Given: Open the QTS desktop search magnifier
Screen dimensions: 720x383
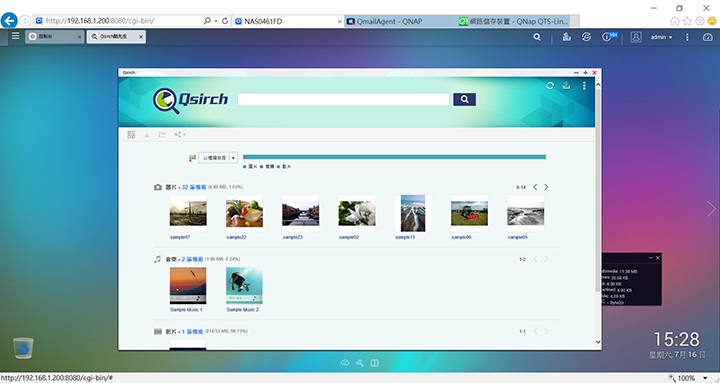Looking at the screenshot, I should click(x=537, y=37).
